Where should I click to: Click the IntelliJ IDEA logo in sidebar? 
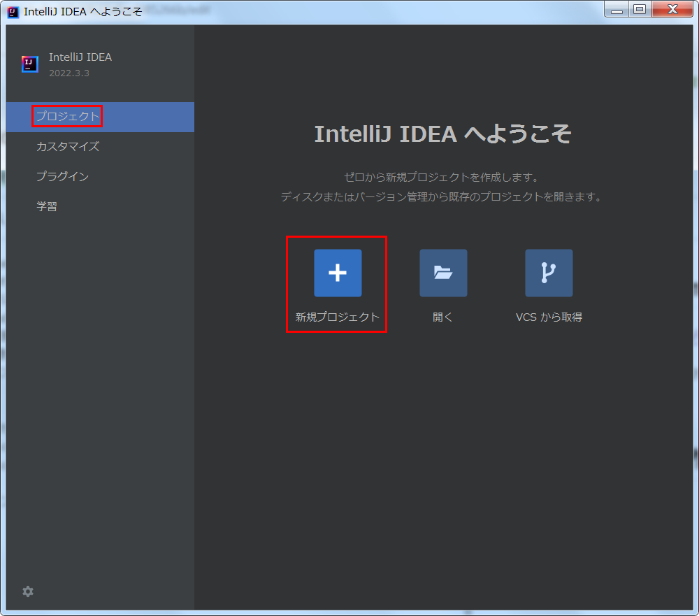(30, 64)
